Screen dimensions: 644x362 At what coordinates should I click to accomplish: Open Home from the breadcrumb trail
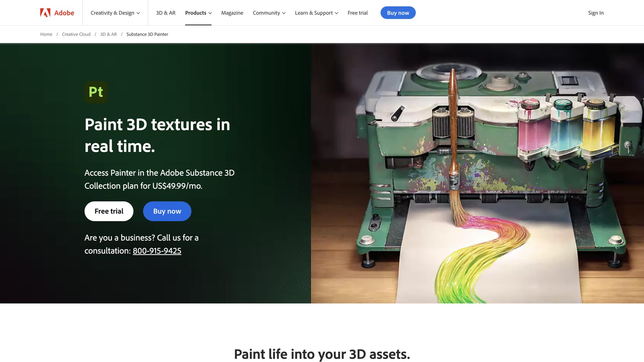(46, 34)
